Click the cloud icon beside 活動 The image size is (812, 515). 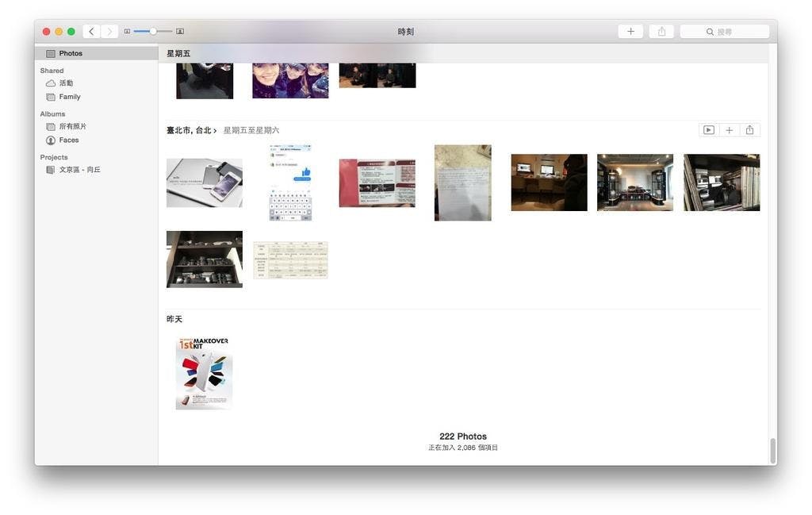[50, 83]
